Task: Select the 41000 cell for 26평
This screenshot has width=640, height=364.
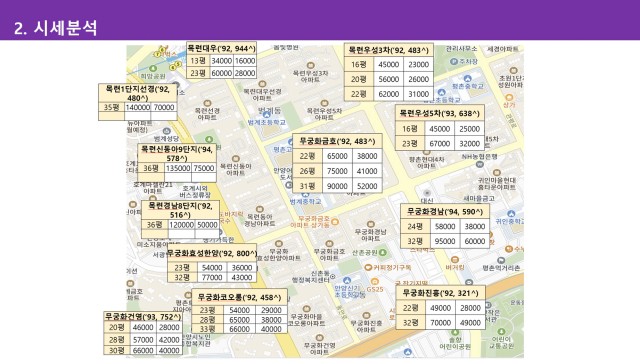Action: tap(367, 171)
